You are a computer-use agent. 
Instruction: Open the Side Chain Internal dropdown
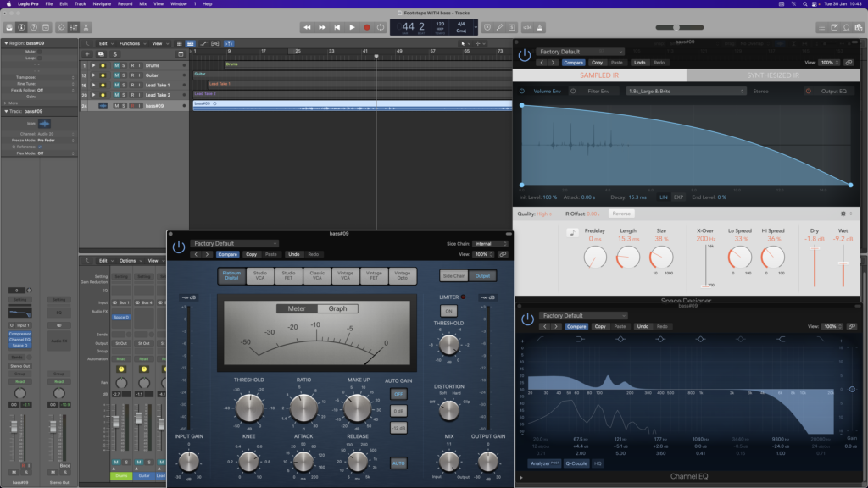[490, 243]
